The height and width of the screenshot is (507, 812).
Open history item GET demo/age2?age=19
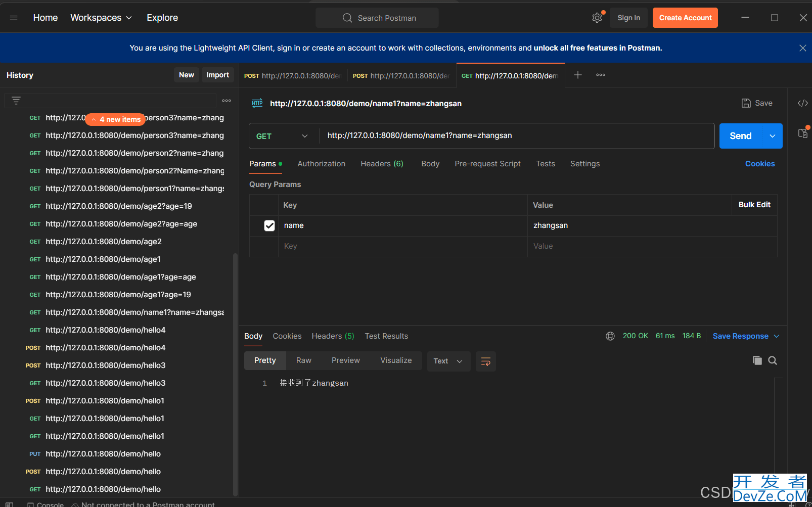[119, 206]
